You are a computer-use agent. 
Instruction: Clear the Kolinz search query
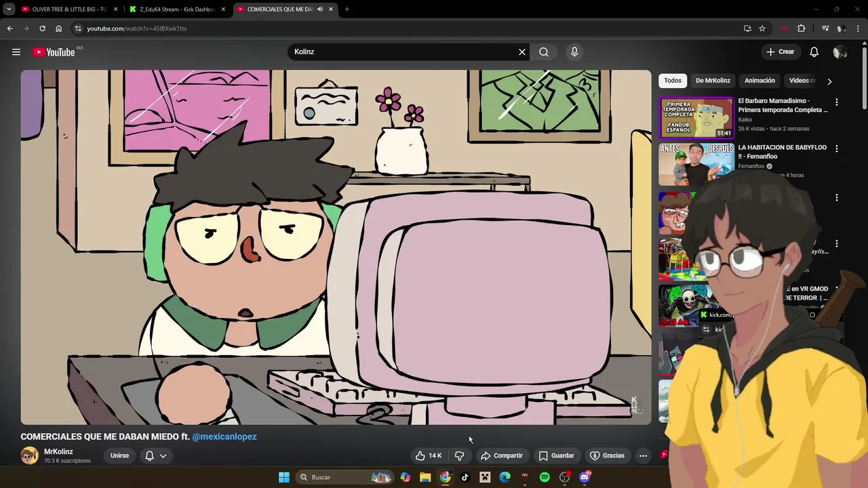[522, 52]
